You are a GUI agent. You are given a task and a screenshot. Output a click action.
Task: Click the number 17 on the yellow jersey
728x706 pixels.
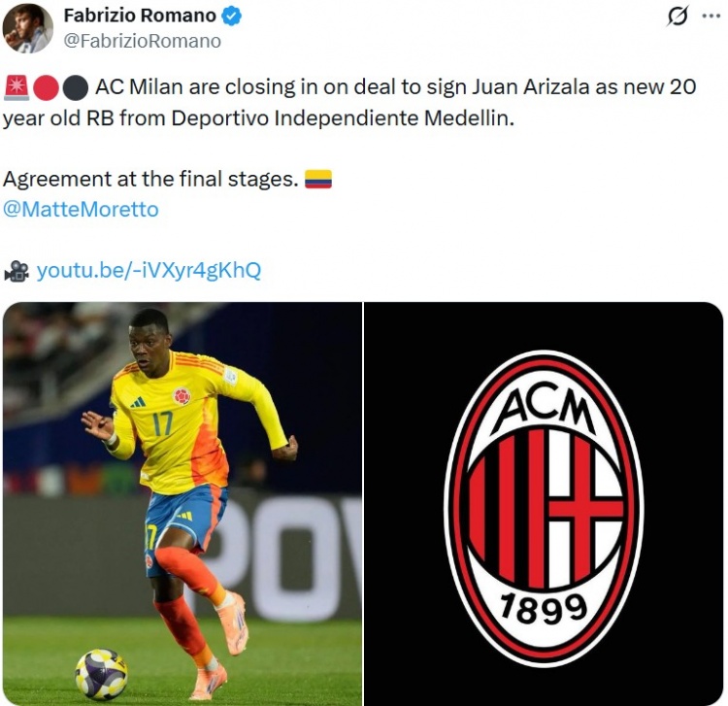(x=162, y=423)
